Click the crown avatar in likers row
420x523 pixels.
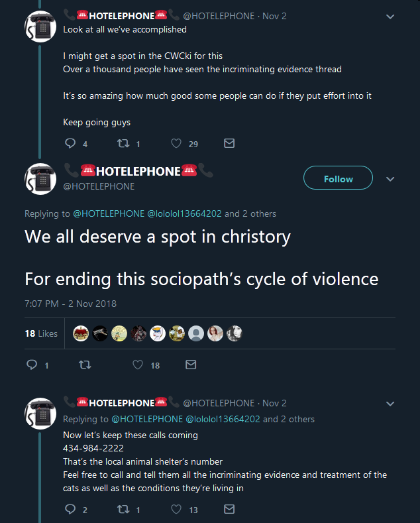coord(81,333)
